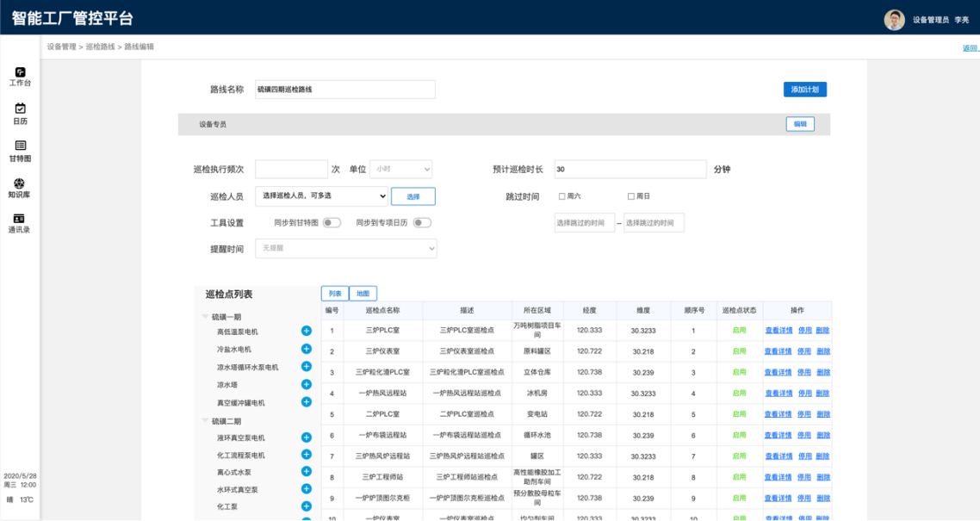Tick the 周日 checkbox
This screenshot has width=980, height=521.
(x=631, y=196)
